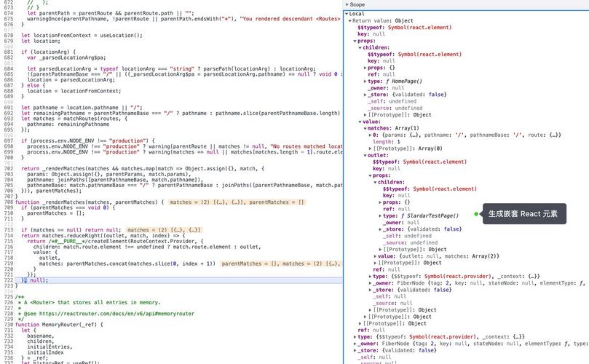
Task: Click line number 713 in the gutter
Action: point(7,229)
